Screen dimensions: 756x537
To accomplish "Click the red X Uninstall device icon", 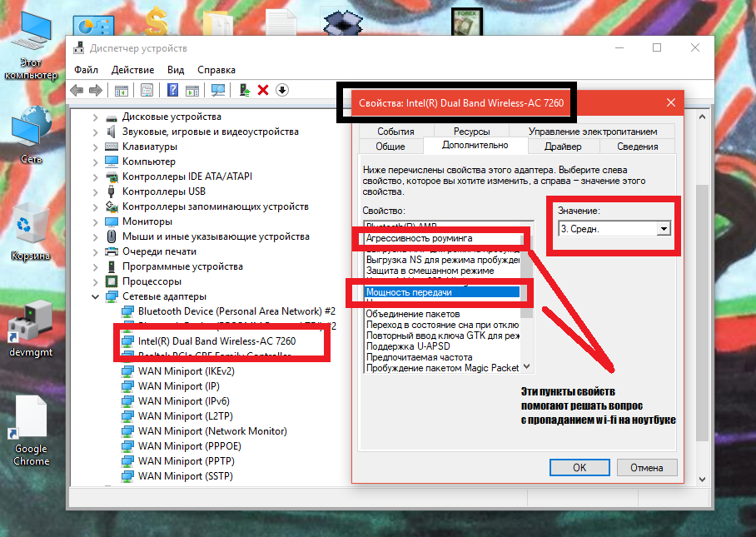I will coord(263,90).
